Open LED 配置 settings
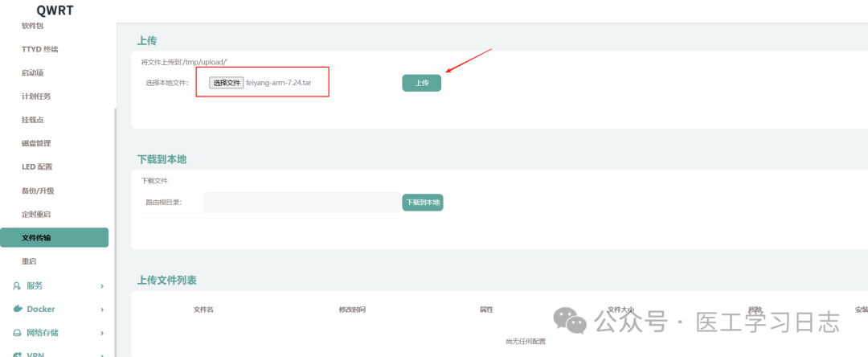The height and width of the screenshot is (357, 868). click(x=37, y=166)
